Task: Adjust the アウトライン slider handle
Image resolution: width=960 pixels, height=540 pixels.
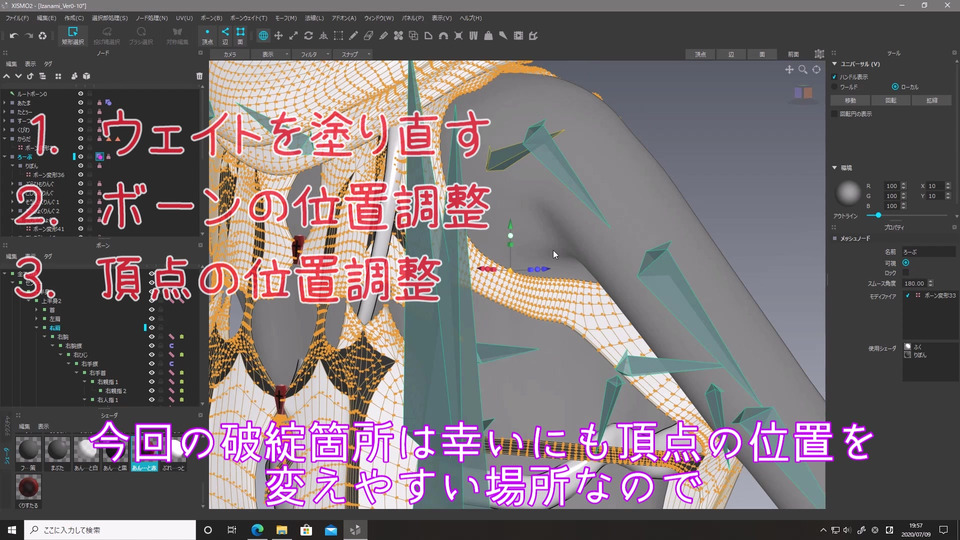Action: [x=878, y=216]
